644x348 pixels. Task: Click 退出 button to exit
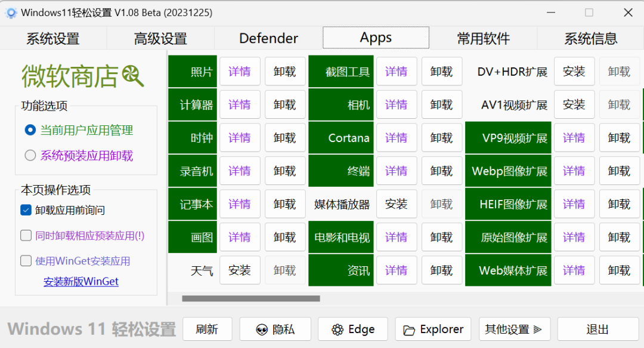coord(597,329)
